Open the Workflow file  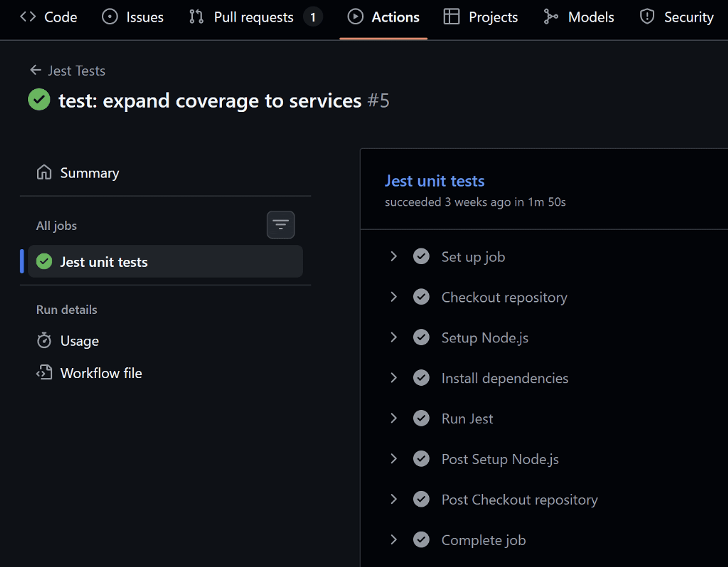click(165, 373)
